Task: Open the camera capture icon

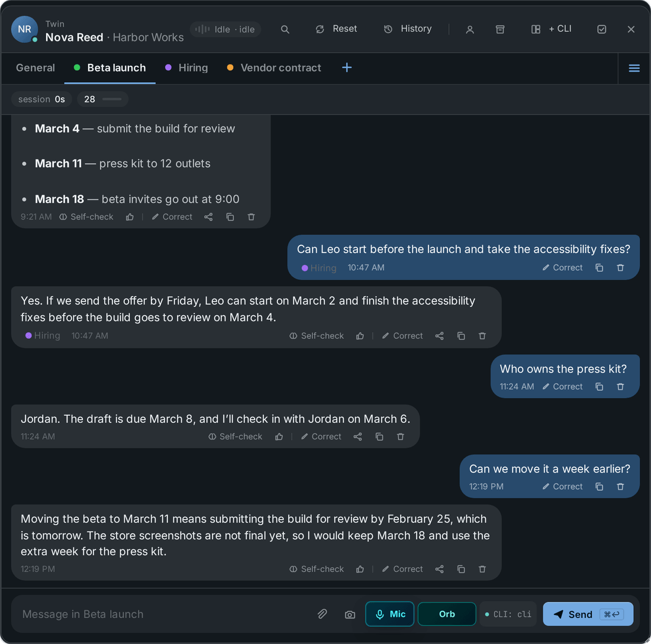Action: coord(350,614)
